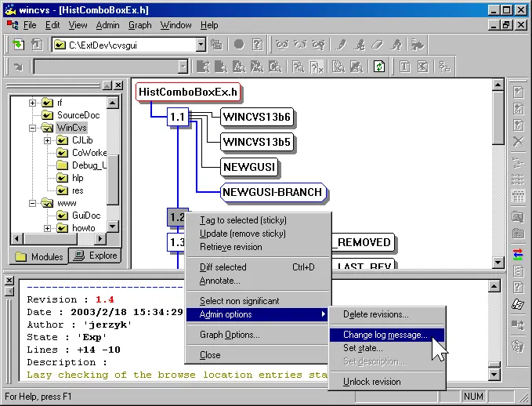Click the Close entry in the context menu

[x=257, y=355]
